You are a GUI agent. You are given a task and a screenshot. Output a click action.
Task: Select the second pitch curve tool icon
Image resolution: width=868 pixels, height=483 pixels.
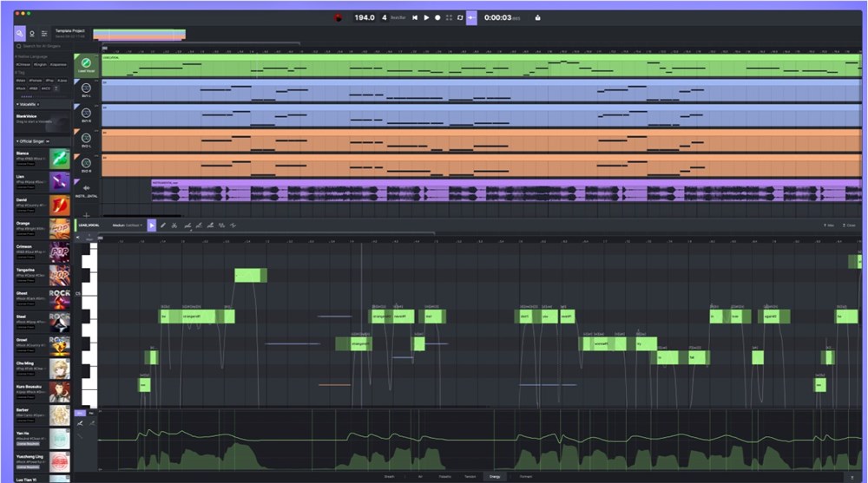[200, 225]
